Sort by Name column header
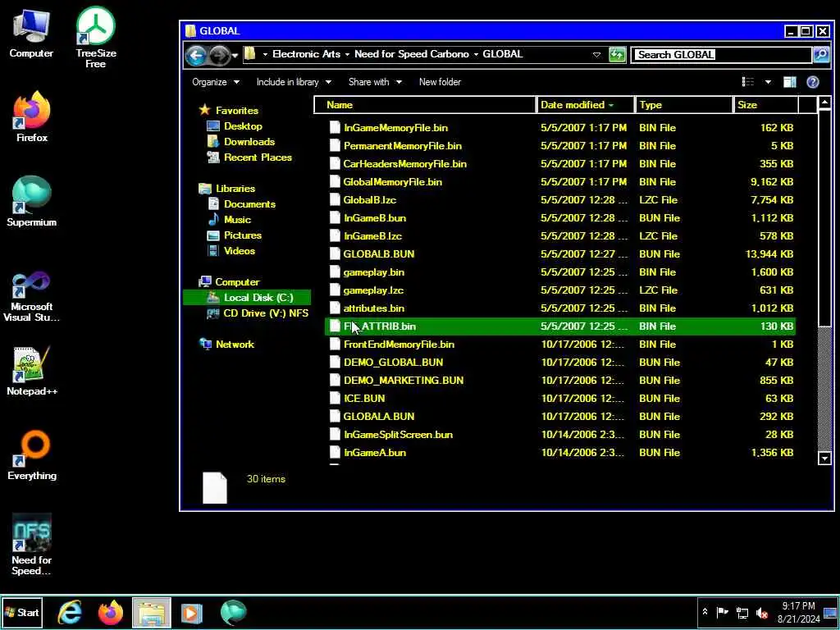The image size is (840, 630). 425,105
